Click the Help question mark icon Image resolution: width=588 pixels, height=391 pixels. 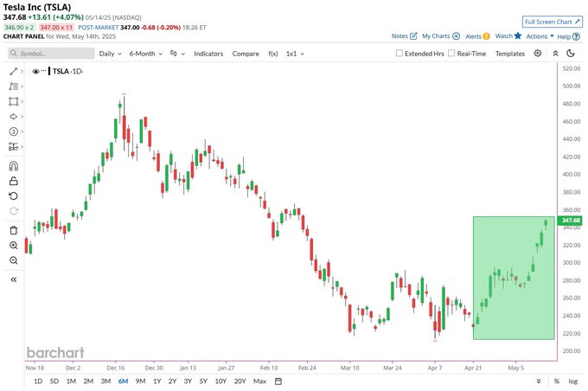[577, 36]
